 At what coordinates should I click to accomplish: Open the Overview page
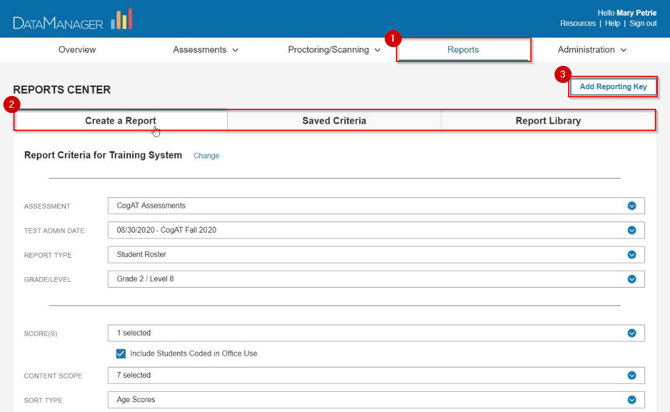point(77,50)
